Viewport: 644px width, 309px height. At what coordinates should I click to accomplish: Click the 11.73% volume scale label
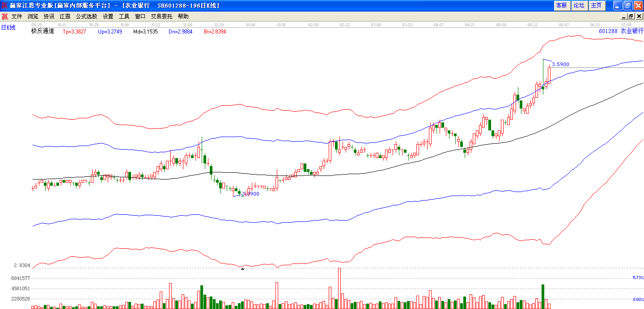(638, 278)
